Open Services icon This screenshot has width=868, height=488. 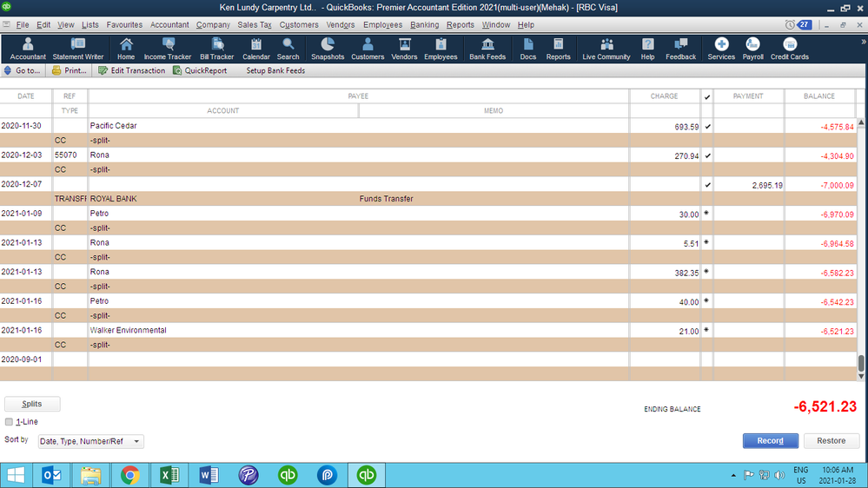click(x=721, y=49)
